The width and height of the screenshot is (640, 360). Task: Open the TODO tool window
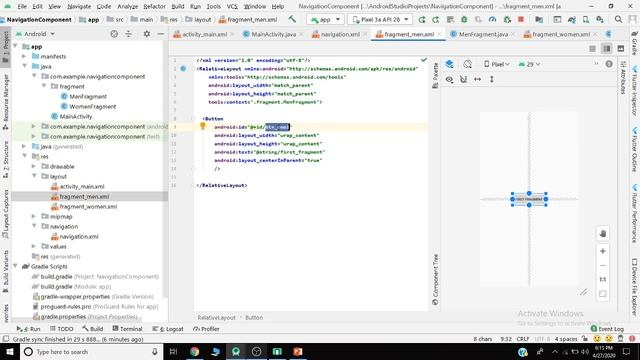click(x=61, y=329)
